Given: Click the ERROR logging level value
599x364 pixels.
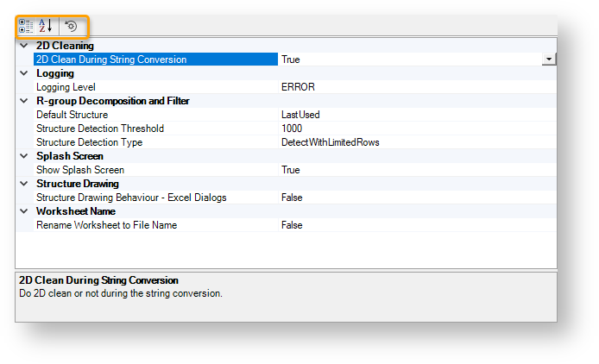Looking at the screenshot, I should click(298, 87).
